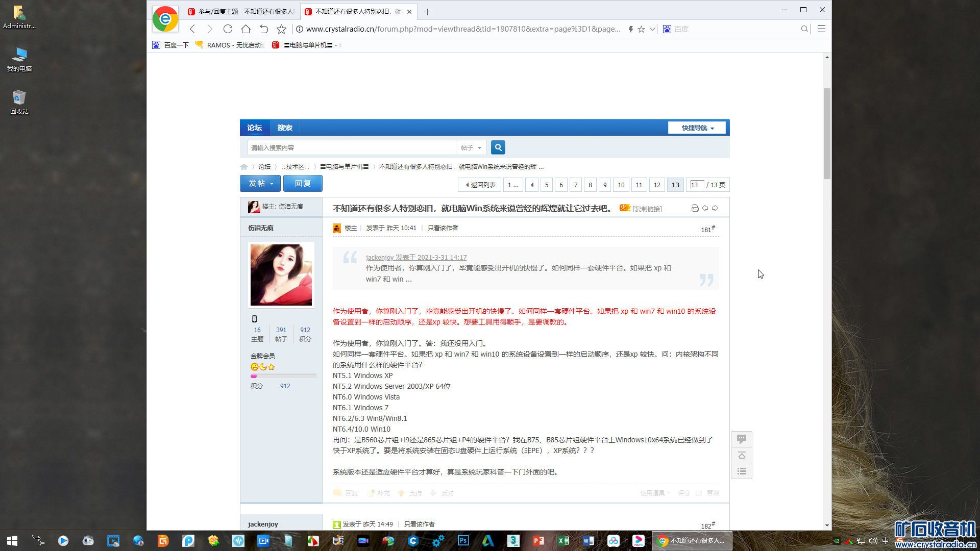Click the 请输入搜索内容 forum search field
The height and width of the screenshot is (551, 980).
pyautogui.click(x=352, y=147)
